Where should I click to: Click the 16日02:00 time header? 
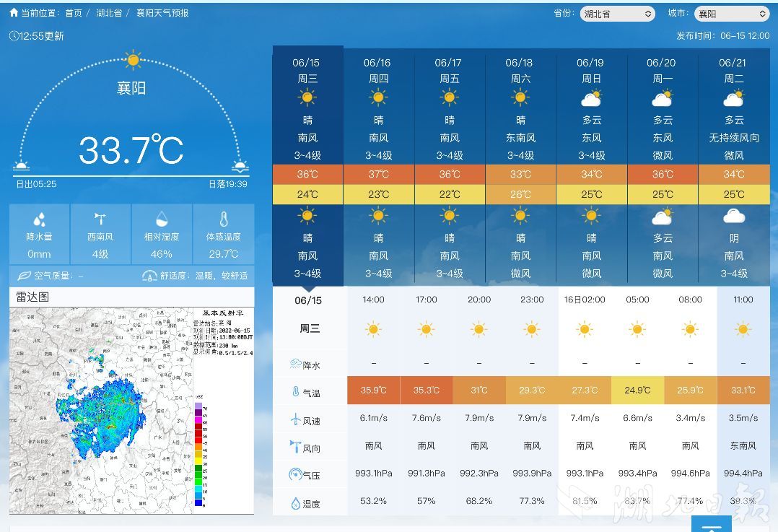(x=585, y=300)
